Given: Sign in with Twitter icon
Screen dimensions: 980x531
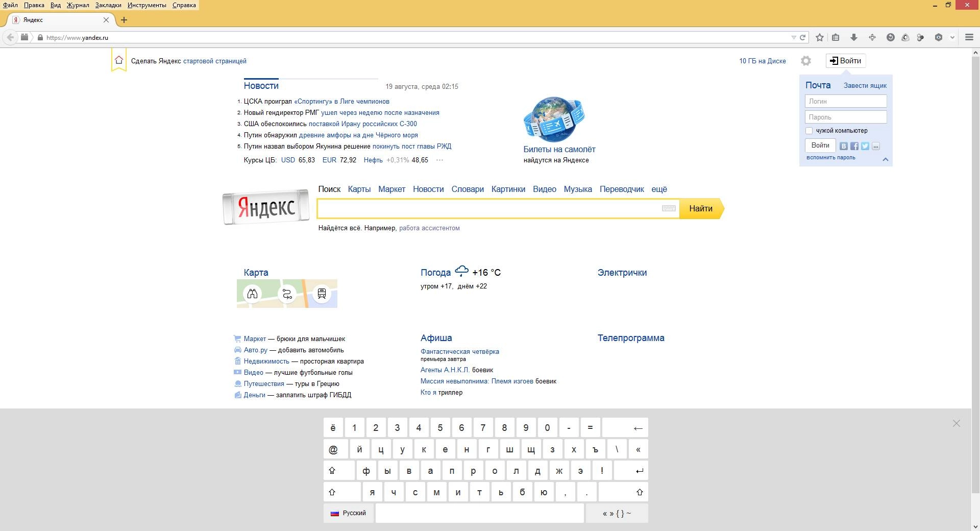Looking at the screenshot, I should point(865,146).
